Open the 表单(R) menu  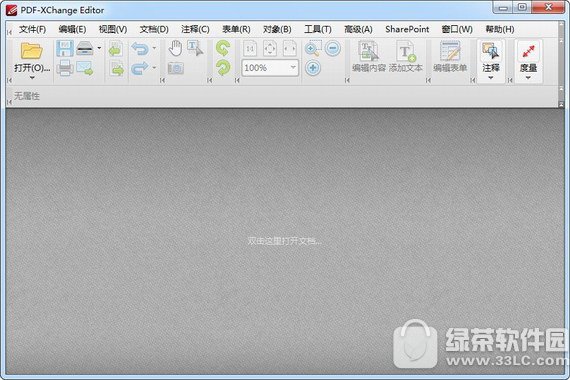236,29
